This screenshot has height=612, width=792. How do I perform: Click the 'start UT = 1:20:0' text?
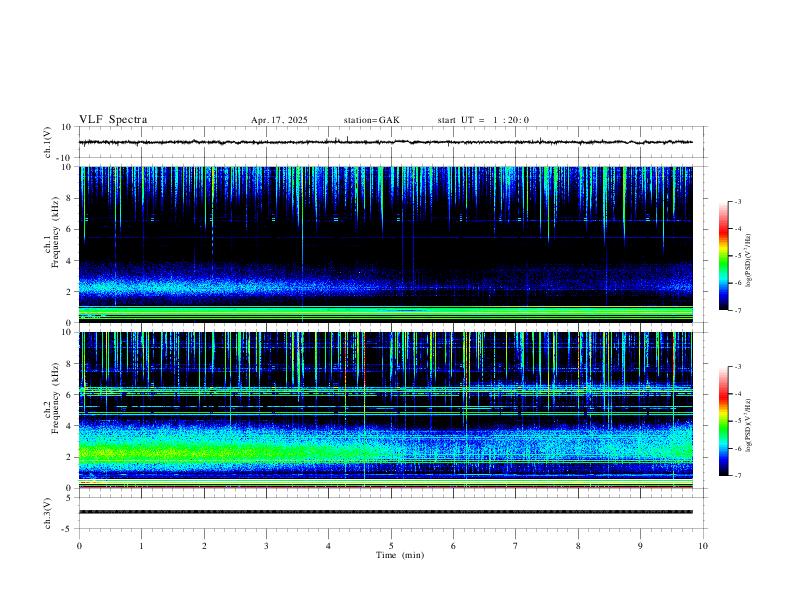coord(483,120)
